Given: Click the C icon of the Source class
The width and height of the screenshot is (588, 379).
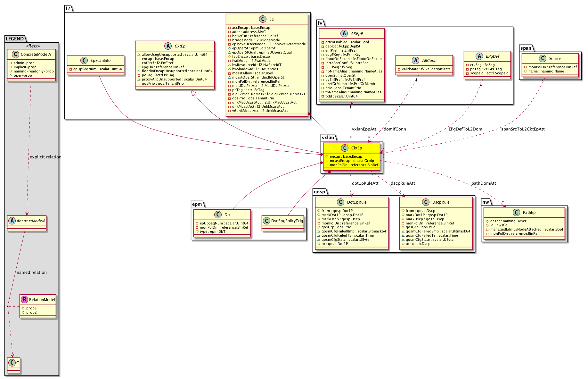Looking at the screenshot, I should [x=543, y=58].
